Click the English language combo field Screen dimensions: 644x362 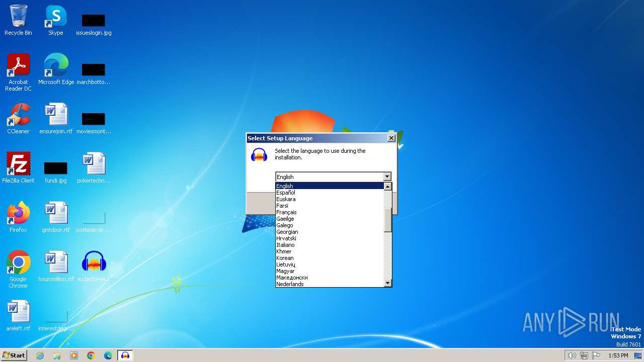point(329,176)
